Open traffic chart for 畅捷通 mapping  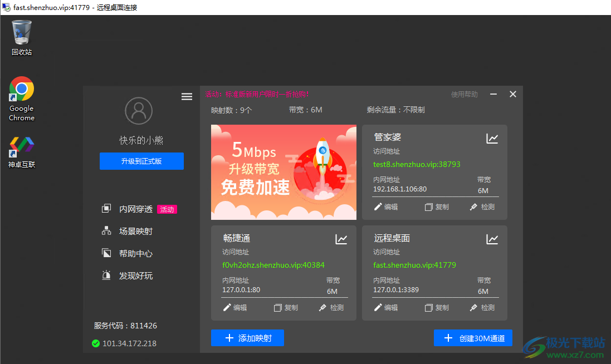point(341,239)
